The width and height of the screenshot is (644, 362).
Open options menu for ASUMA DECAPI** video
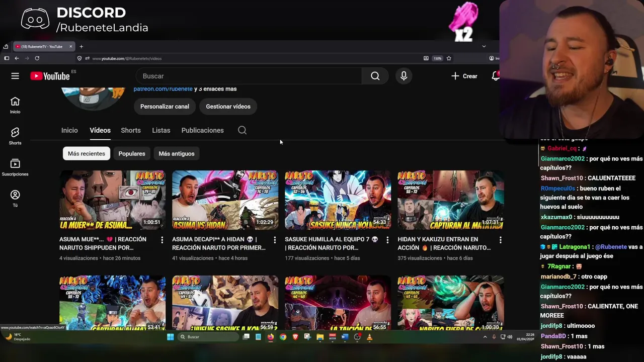coord(275,240)
